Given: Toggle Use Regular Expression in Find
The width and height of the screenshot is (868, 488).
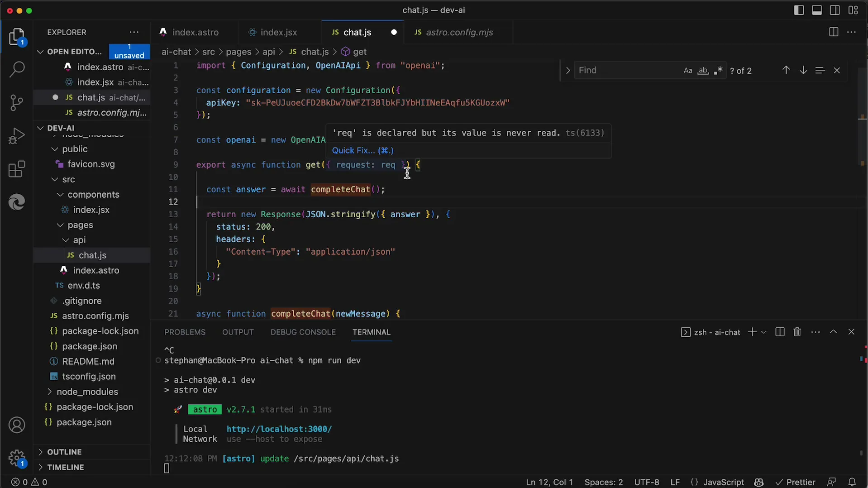Looking at the screenshot, I should [x=718, y=71].
